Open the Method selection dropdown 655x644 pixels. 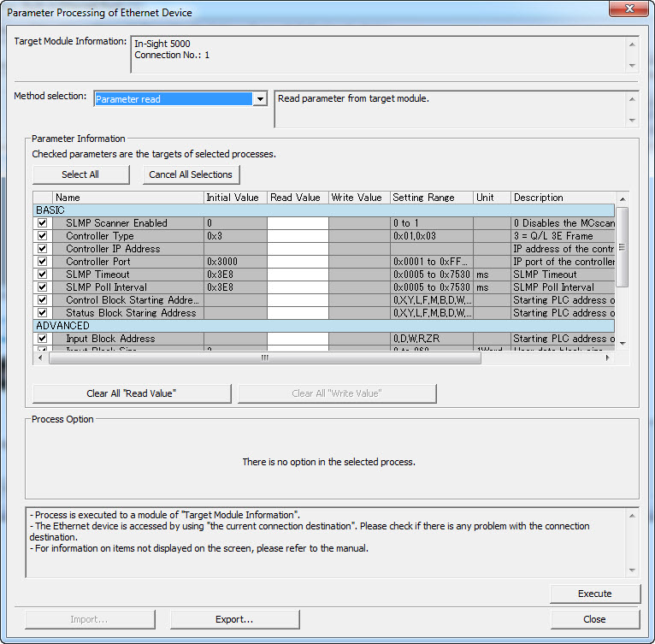click(x=260, y=99)
